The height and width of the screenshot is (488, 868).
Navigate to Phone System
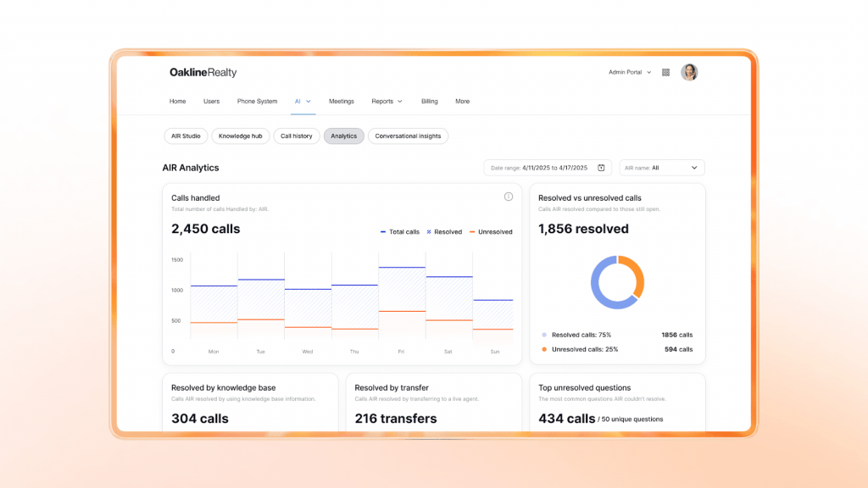click(257, 101)
